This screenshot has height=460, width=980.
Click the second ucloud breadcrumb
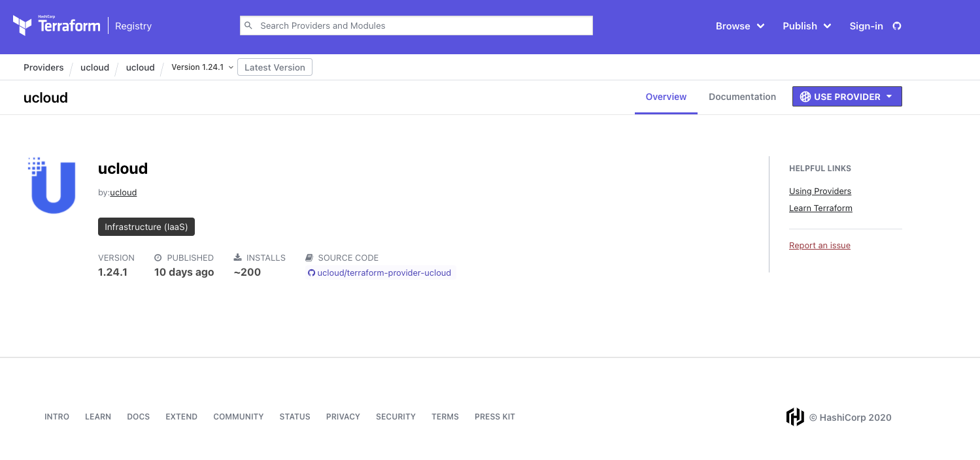pos(141,67)
